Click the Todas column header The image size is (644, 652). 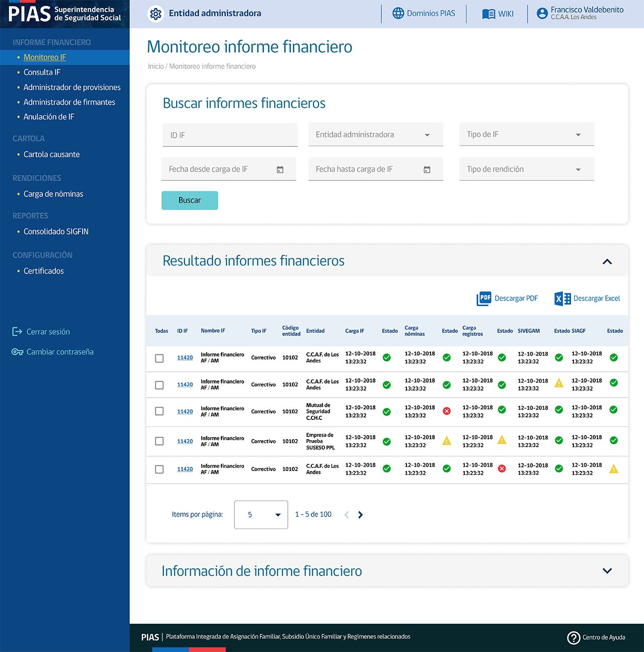pyautogui.click(x=162, y=331)
